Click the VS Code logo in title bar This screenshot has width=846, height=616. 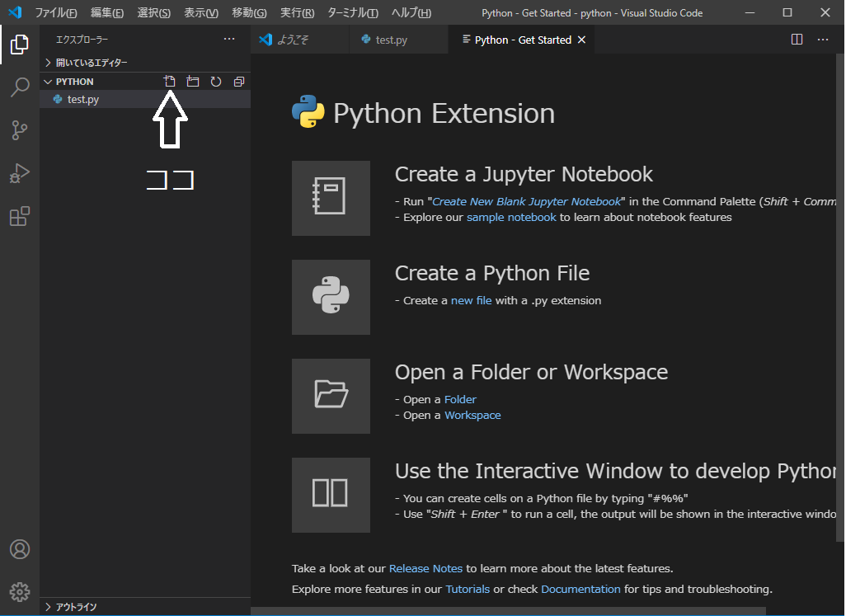[15, 12]
